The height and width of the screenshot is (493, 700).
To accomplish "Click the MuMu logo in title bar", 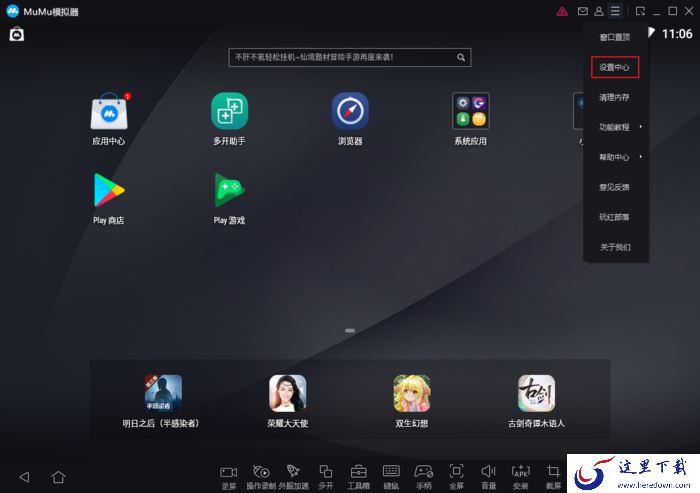I will coord(13,11).
